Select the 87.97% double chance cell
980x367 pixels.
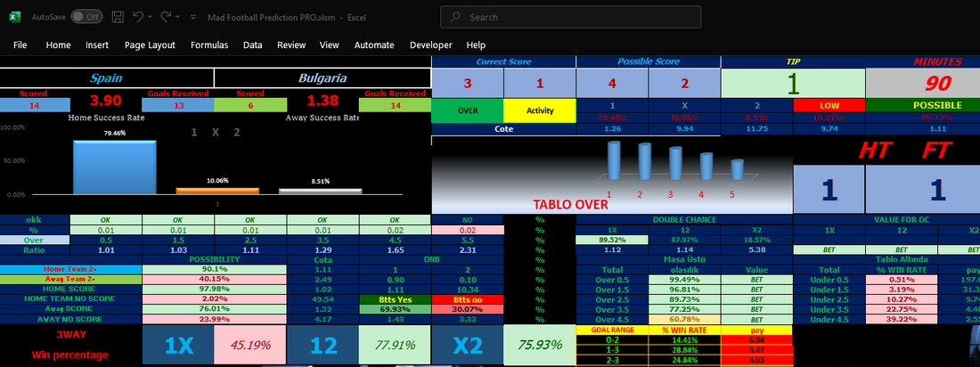pos(684,240)
